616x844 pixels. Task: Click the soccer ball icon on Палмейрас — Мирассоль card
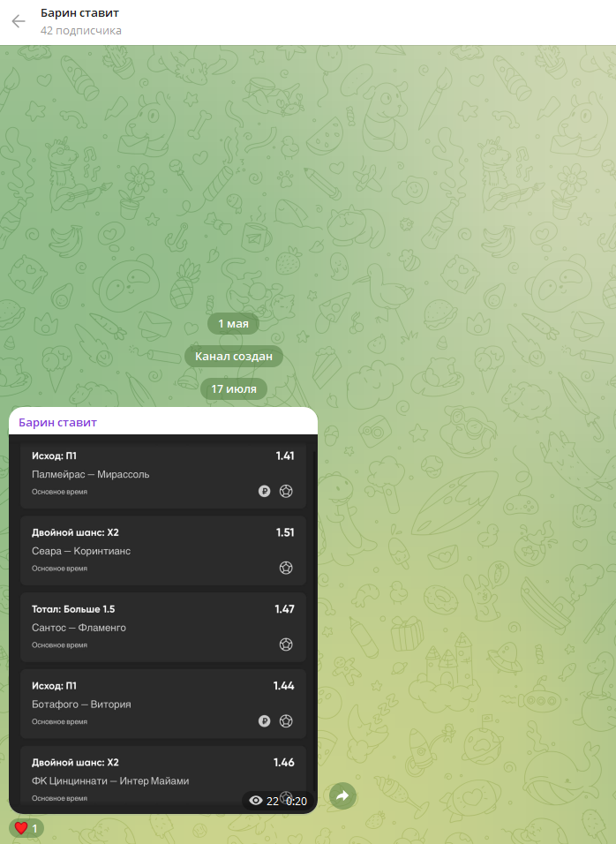pyautogui.click(x=286, y=491)
